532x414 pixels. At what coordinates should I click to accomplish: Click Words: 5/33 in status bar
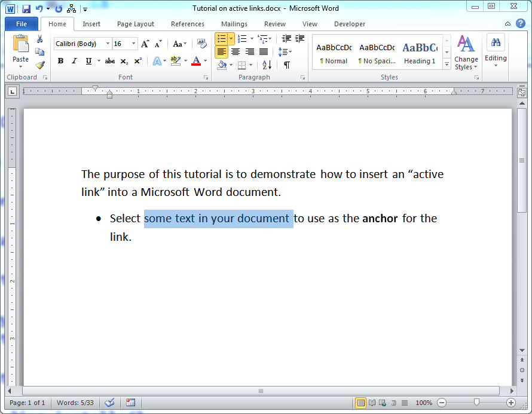pyautogui.click(x=75, y=403)
